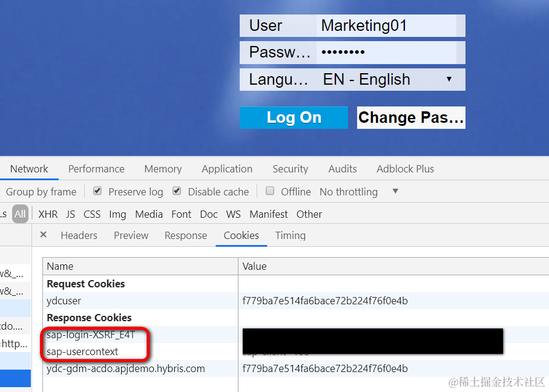
Task: Open the Application tab
Action: coord(227,169)
